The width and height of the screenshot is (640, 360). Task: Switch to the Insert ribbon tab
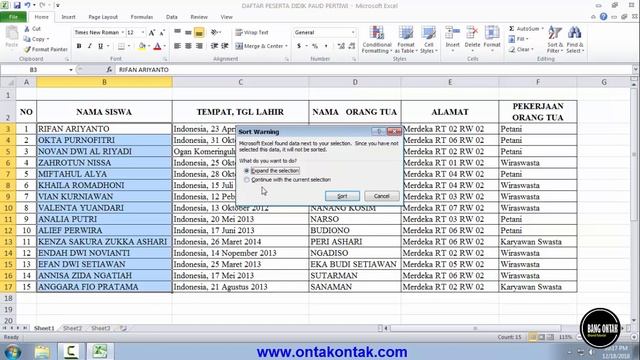(68, 17)
